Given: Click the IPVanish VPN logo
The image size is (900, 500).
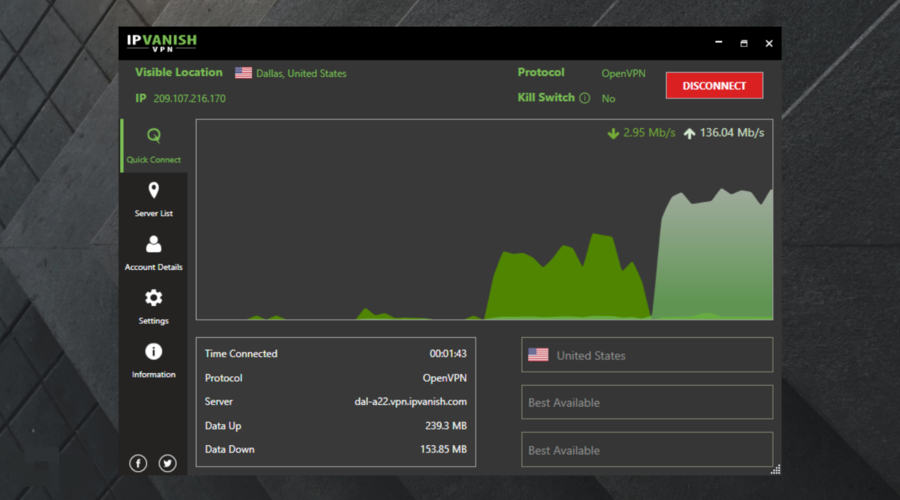Looking at the screenshot, I should 162,43.
